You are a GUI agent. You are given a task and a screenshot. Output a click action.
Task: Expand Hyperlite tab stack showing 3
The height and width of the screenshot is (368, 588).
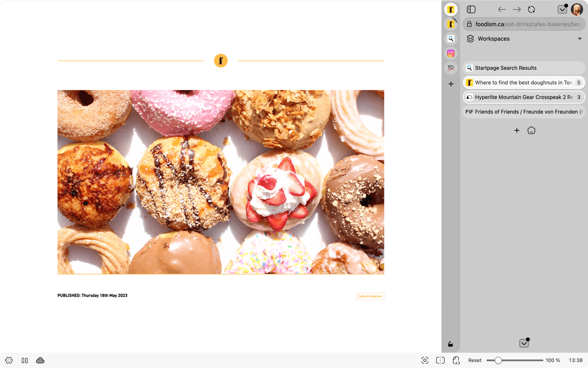coord(579,97)
